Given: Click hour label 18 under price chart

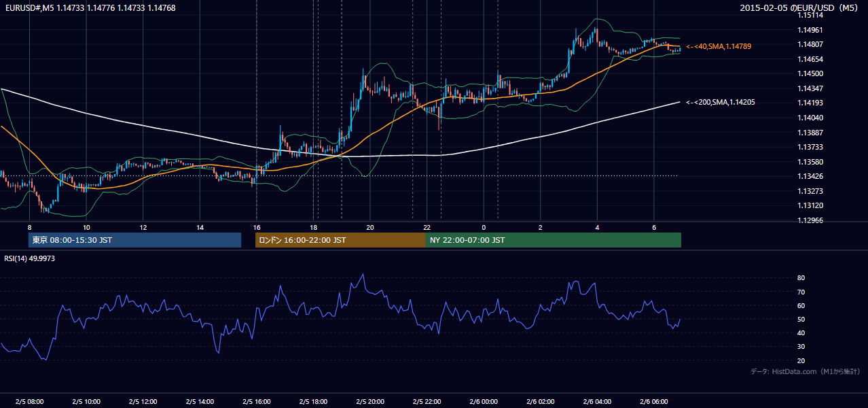Looking at the screenshot, I should (x=313, y=227).
